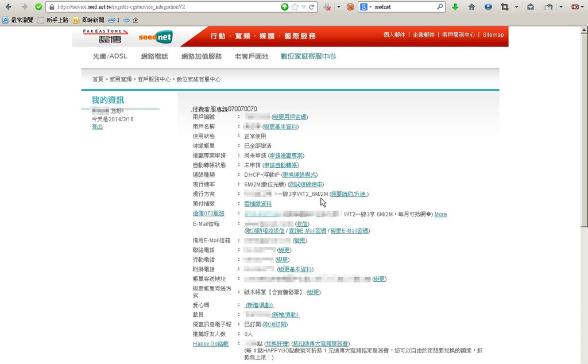The height and width of the screenshot is (364, 588).
Task: Click the FarEasTone 遠傳 logo
Action: tap(106, 36)
